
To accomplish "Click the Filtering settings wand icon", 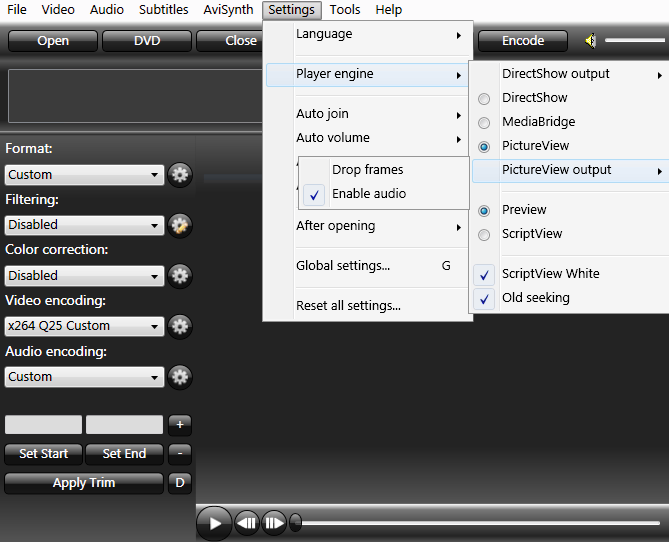I will [x=180, y=225].
